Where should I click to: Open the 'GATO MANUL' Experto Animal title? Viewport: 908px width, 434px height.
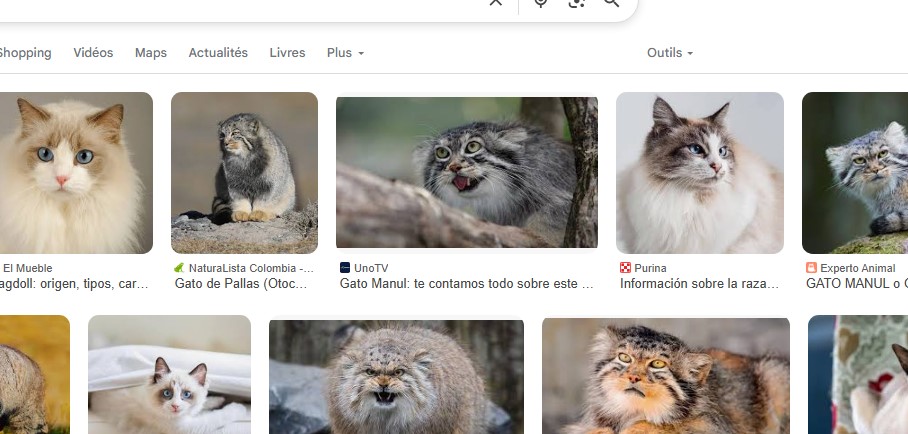856,284
